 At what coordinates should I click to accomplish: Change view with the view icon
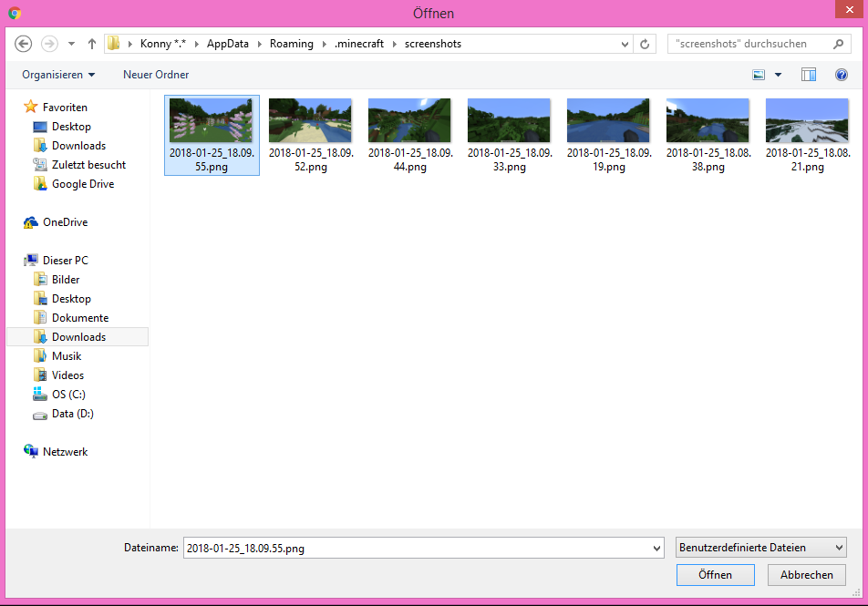759,75
